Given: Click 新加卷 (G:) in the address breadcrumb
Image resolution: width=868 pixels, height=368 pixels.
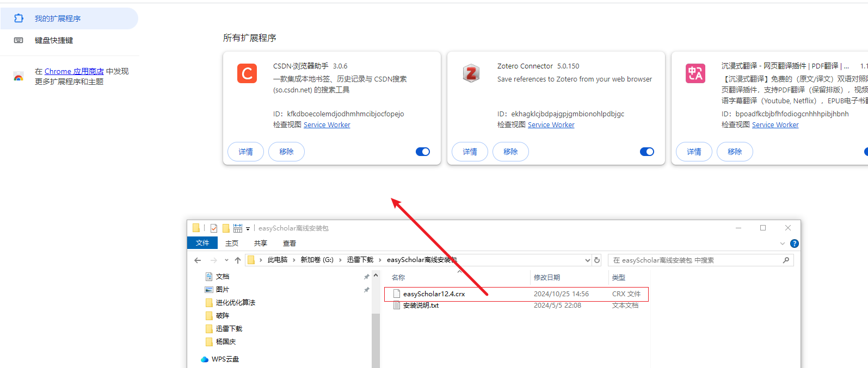Looking at the screenshot, I should click(x=317, y=260).
